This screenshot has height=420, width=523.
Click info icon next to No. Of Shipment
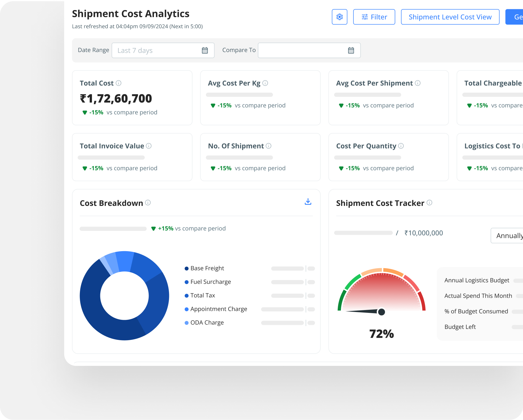(x=268, y=146)
